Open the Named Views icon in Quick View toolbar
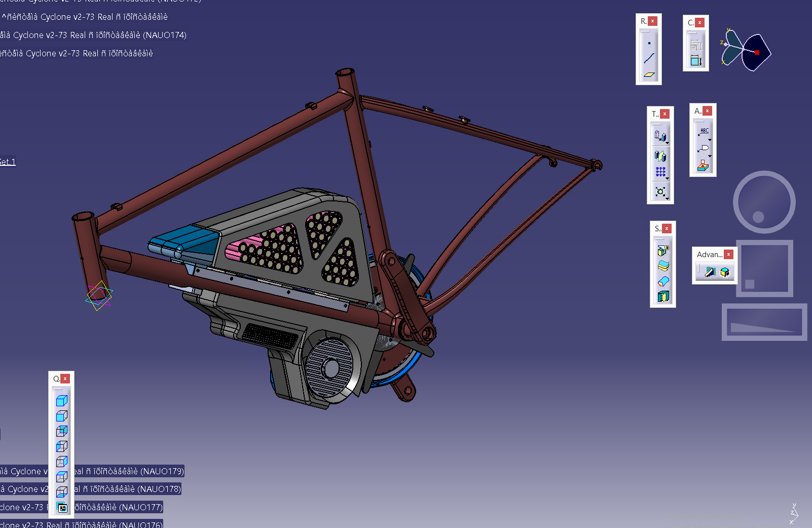The image size is (812, 528). coord(62,508)
